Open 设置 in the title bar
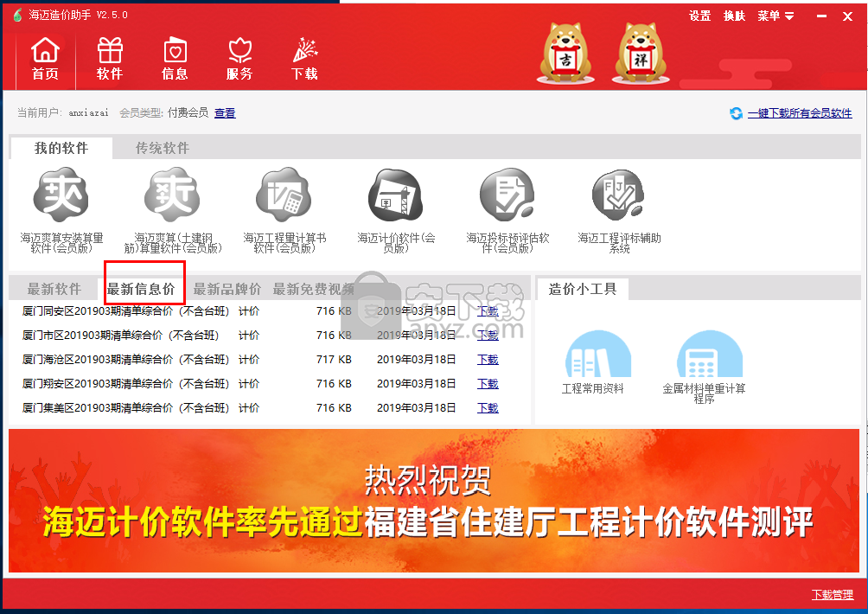 [x=699, y=16]
